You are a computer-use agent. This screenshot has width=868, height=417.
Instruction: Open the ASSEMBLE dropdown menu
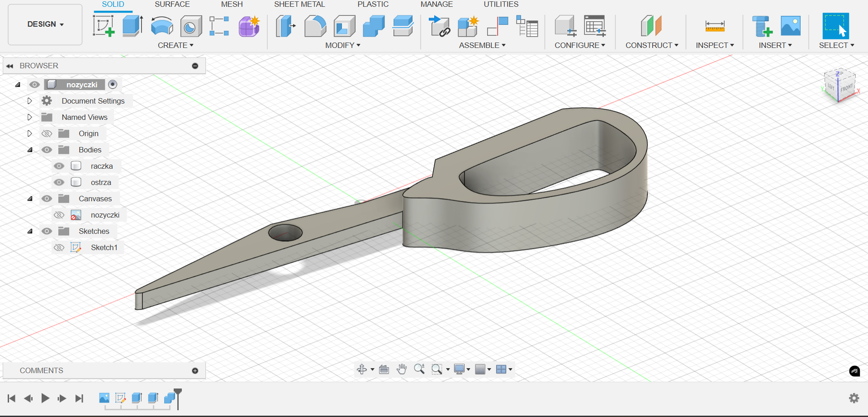(482, 45)
